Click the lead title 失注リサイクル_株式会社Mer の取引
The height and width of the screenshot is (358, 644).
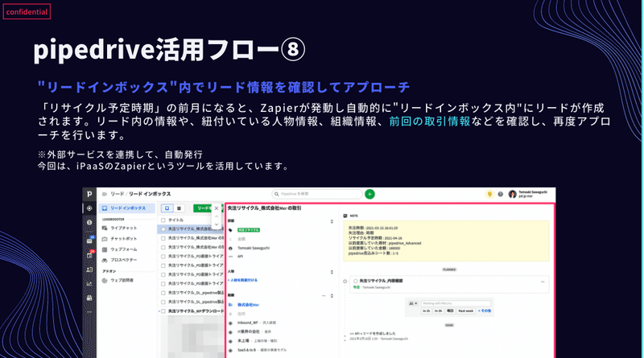tap(264, 208)
